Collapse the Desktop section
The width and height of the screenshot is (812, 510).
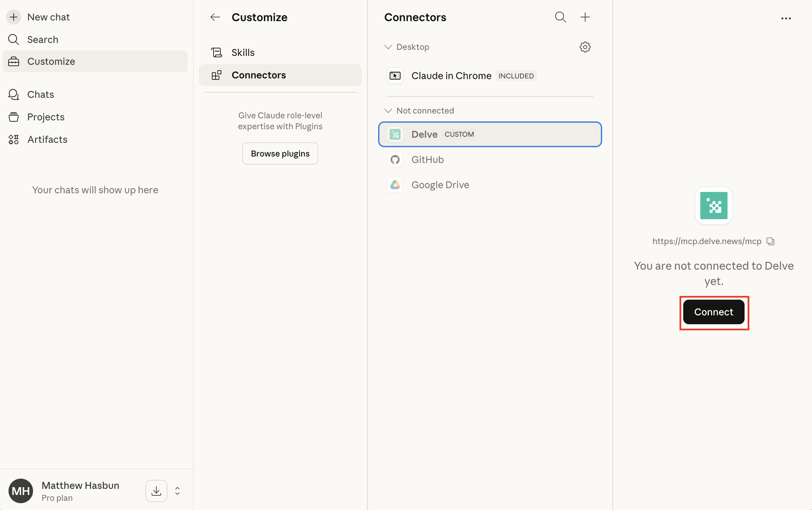coord(388,47)
